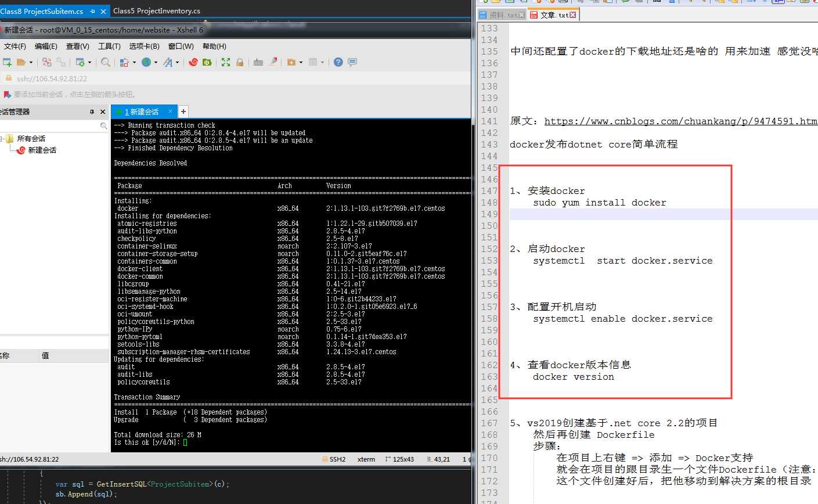This screenshot has height=504, width=818.
Task: Open 文件(F) menu in Xshell
Action: click(x=15, y=46)
